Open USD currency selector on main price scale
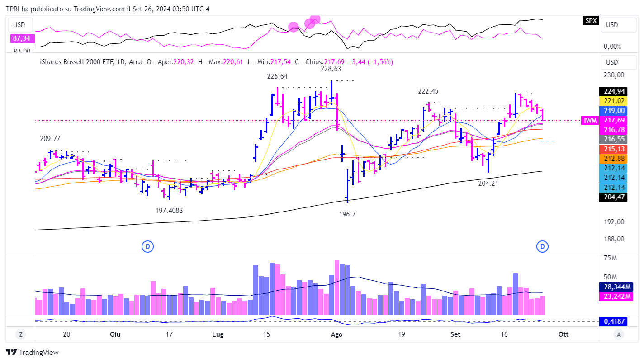This screenshot has width=644, height=362. (x=612, y=62)
